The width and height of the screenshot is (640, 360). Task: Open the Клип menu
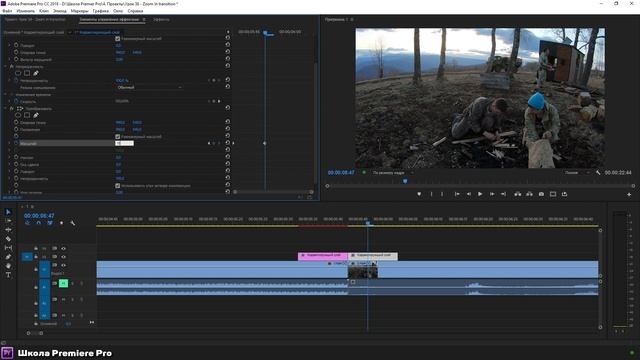point(44,11)
